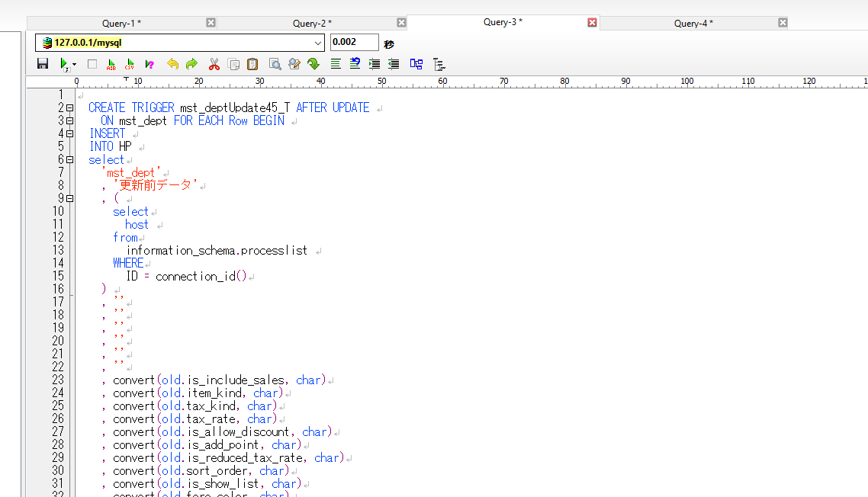Switch to the Query-1 tab
This screenshot has width=868, height=497.
tap(121, 23)
